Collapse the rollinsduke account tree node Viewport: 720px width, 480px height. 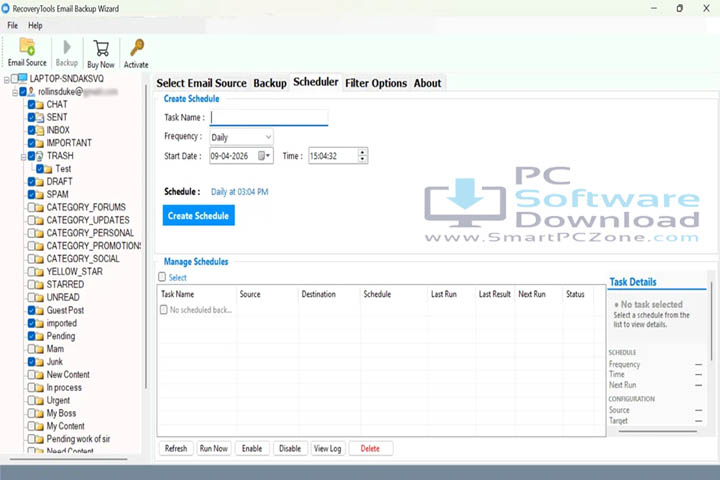tap(15, 93)
